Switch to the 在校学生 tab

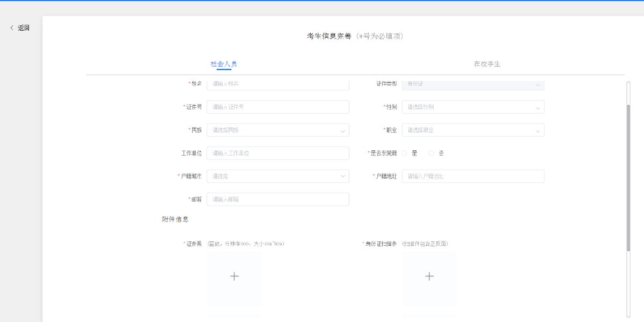487,64
